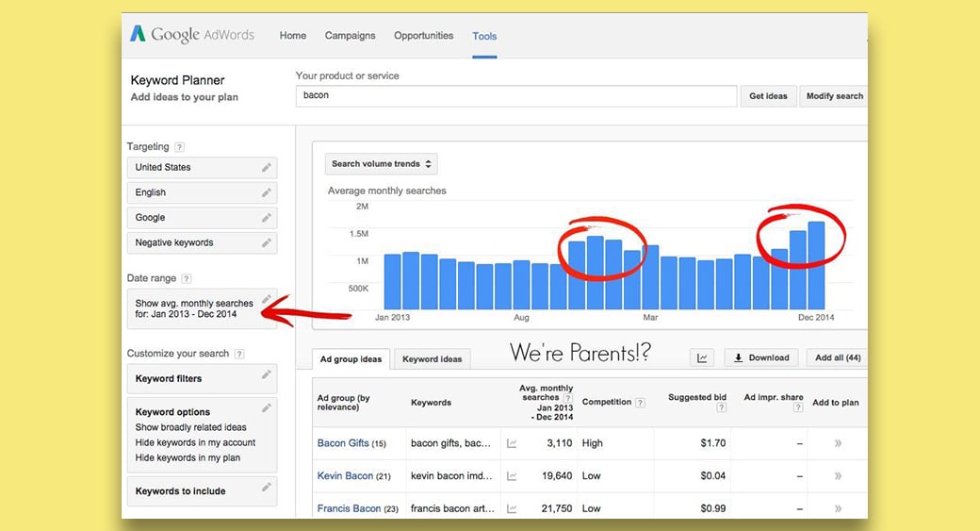Edit the English language pencil icon
This screenshot has width=980, height=531.
[x=267, y=192]
